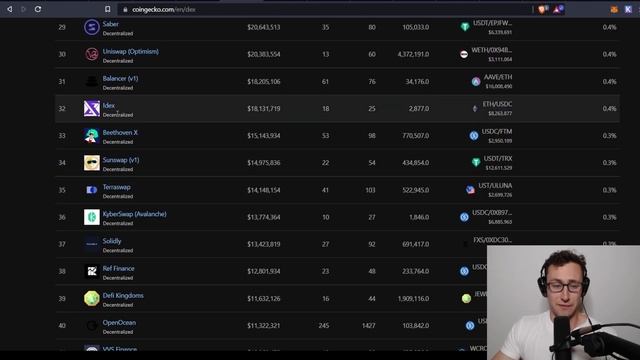The width and height of the screenshot is (640, 360).
Task: Open the Ref Finance link
Action: tap(118, 268)
